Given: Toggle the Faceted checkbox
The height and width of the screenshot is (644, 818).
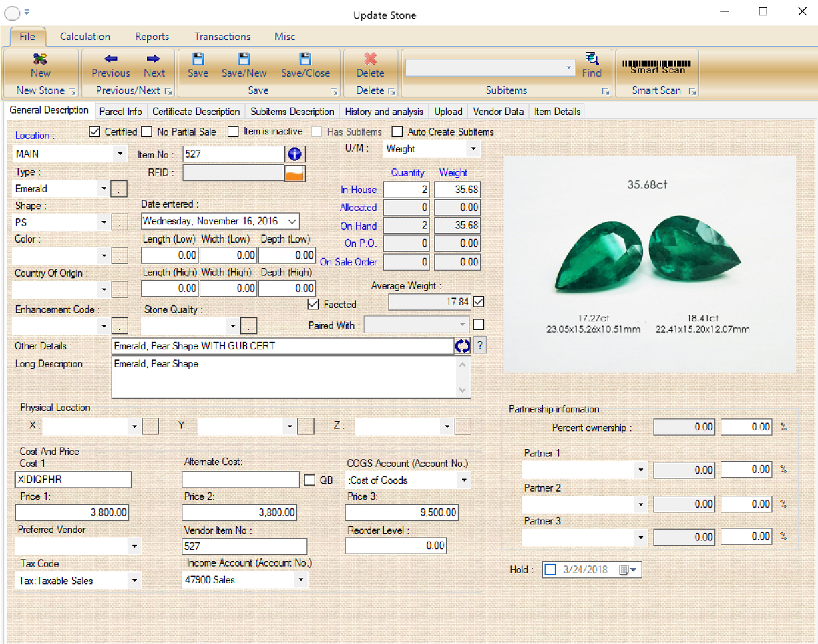Looking at the screenshot, I should [x=313, y=304].
